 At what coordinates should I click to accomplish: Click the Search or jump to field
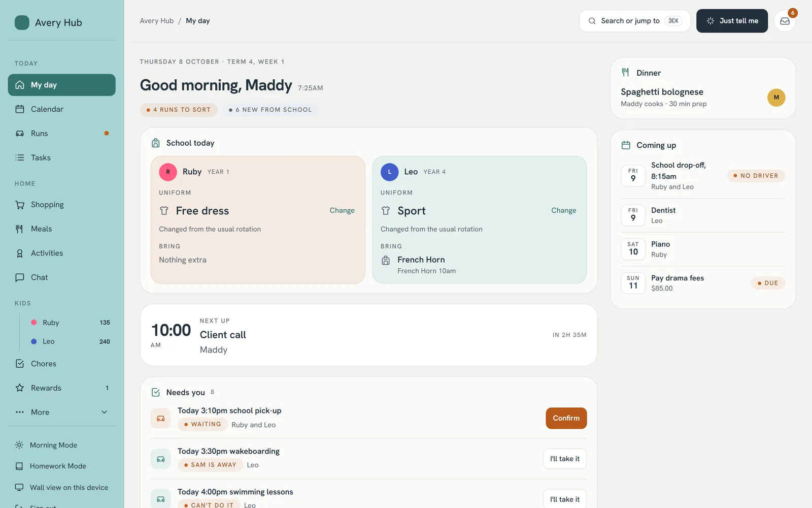635,21
